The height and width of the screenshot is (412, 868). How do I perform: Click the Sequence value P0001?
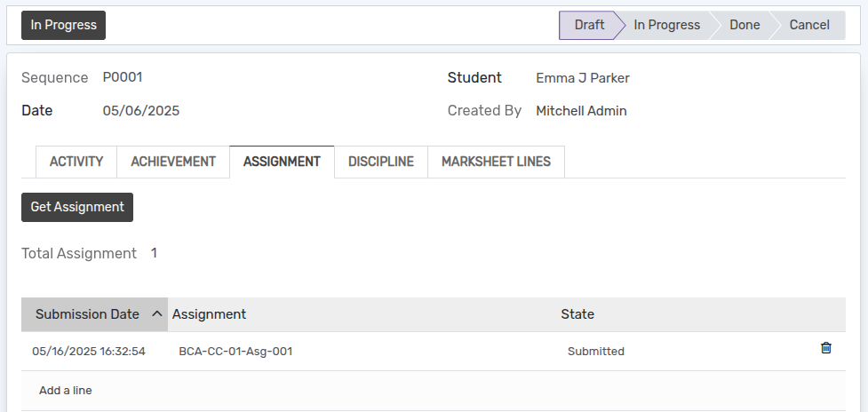pos(123,77)
